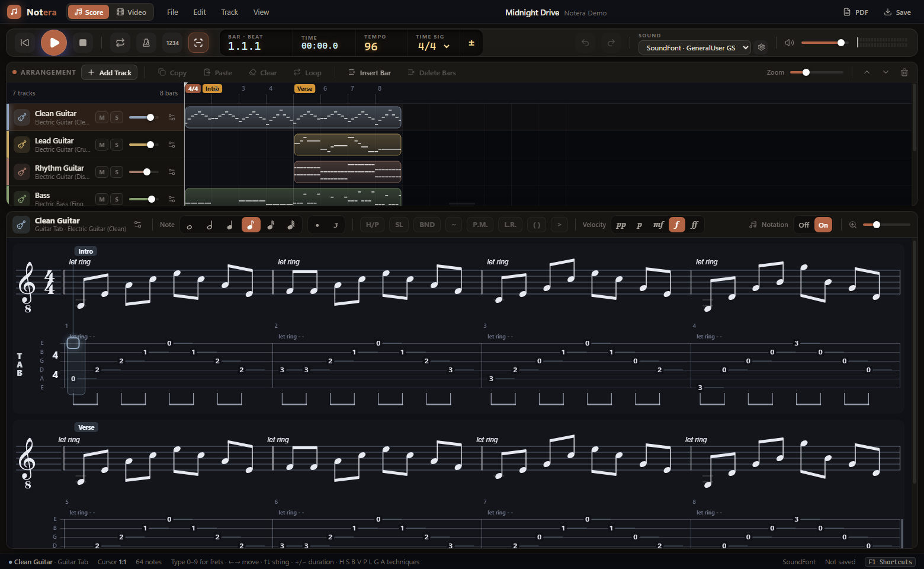Click the tempo value 96

tap(371, 47)
